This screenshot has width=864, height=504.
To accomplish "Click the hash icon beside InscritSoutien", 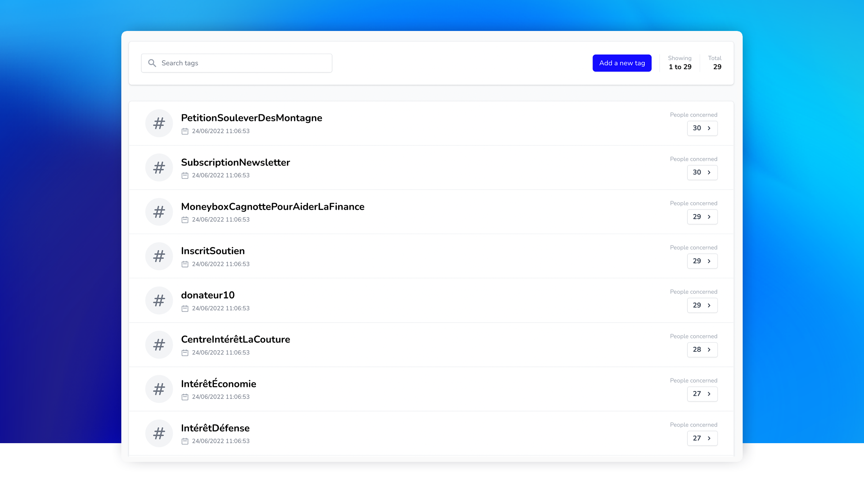I will coord(159,256).
